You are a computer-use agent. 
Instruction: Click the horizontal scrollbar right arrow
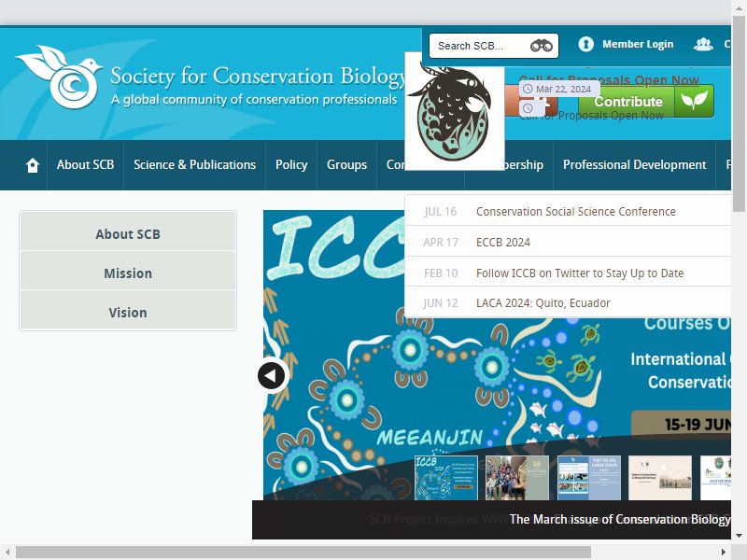point(723,553)
